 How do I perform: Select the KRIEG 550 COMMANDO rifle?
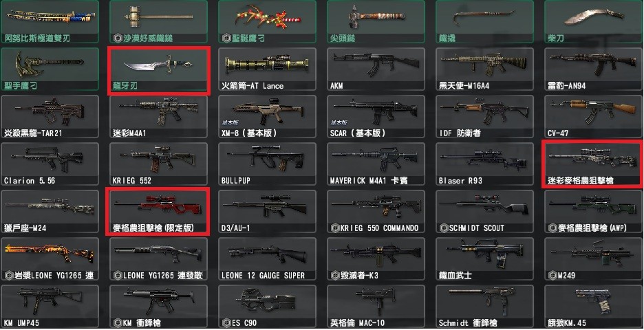(376, 211)
